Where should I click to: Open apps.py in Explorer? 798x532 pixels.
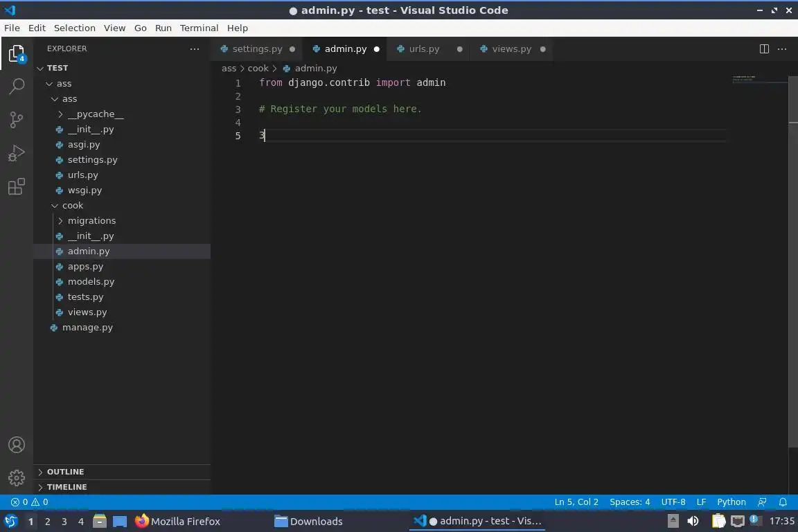click(x=85, y=266)
